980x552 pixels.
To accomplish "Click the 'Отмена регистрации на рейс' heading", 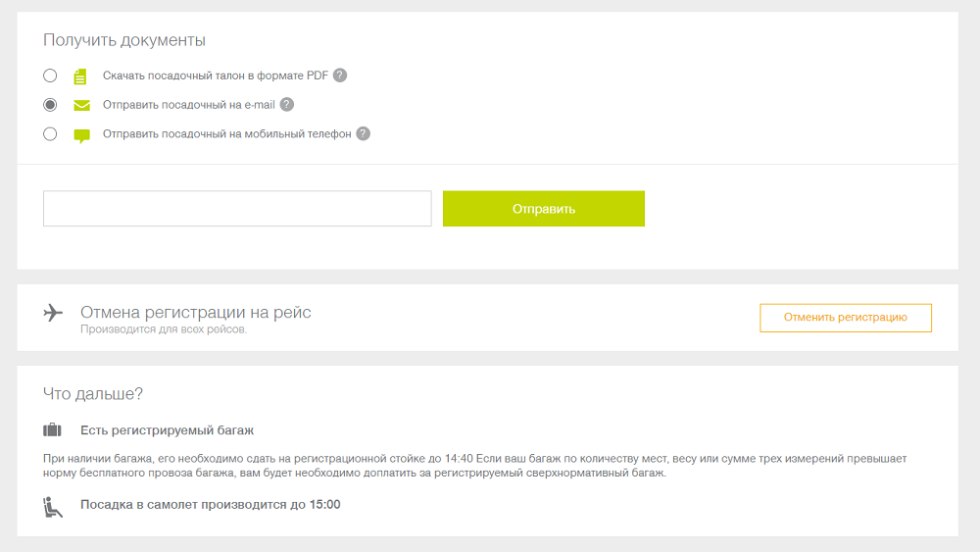I will 196,312.
